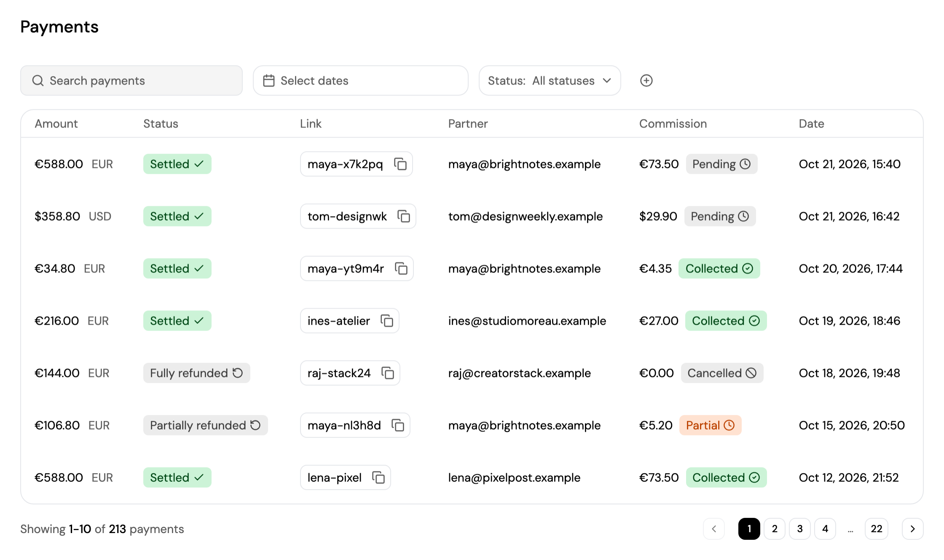
Task: Copy the maya-nl3h8d link
Action: point(397,425)
